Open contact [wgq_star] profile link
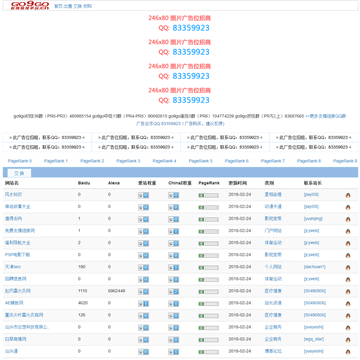This screenshot has height=360, width=360. click(x=314, y=339)
